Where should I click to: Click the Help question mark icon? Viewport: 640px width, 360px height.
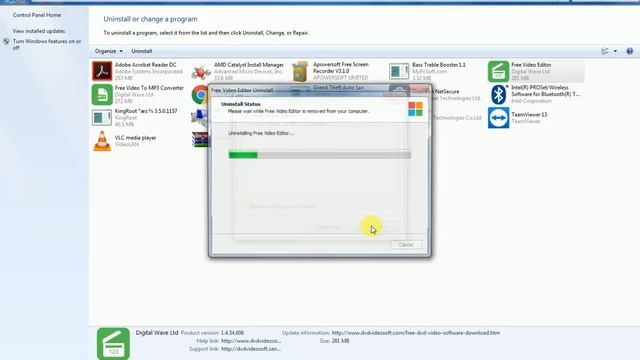(629, 51)
